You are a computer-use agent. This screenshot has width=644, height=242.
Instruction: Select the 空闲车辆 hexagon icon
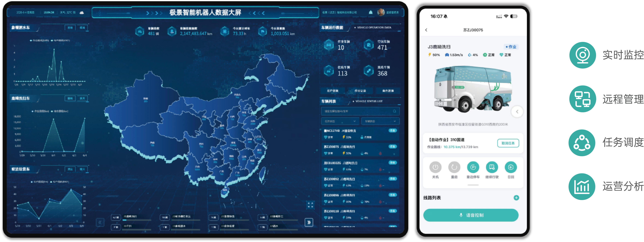coord(369,45)
